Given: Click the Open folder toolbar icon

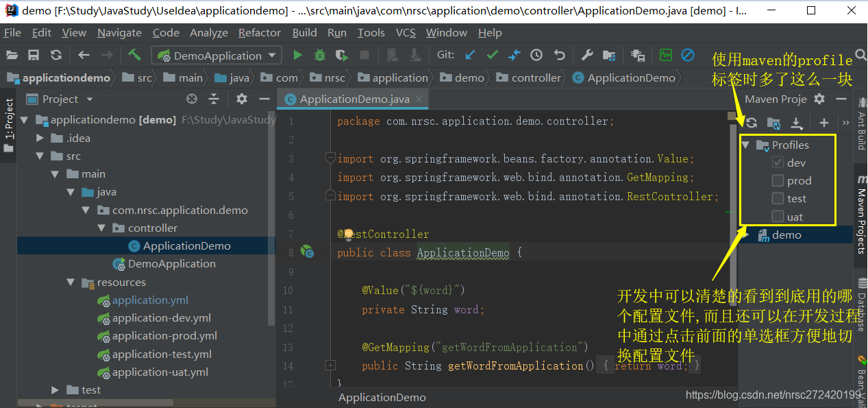Looking at the screenshot, I should (x=12, y=56).
